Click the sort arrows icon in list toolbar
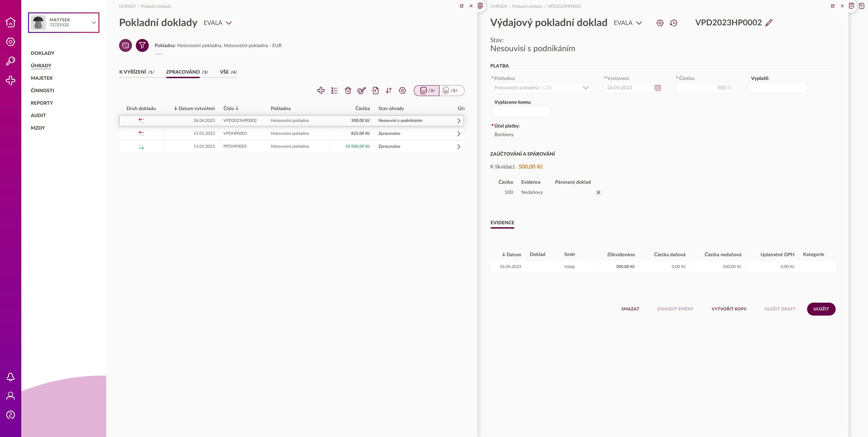The width and height of the screenshot is (868, 437). pyautogui.click(x=389, y=90)
